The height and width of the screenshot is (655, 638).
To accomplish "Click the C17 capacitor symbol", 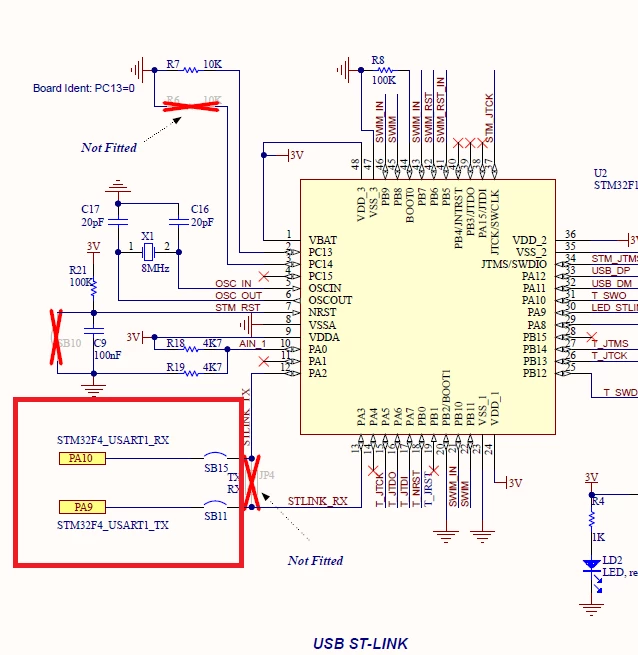I will tap(118, 222).
